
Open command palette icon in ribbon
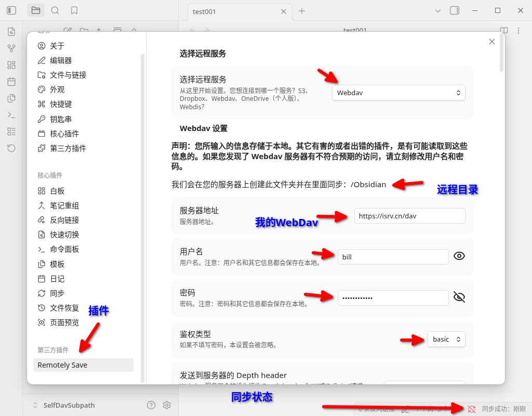tap(11, 115)
